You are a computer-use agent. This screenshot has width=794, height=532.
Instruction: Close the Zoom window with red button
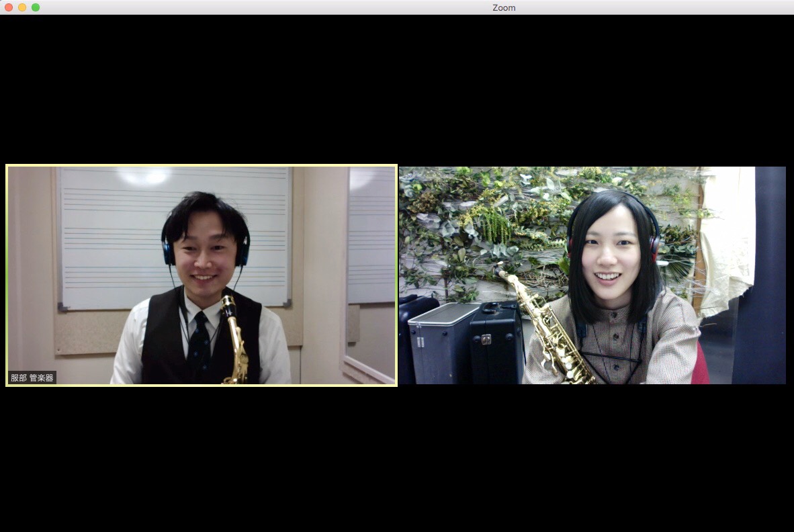(9, 7)
